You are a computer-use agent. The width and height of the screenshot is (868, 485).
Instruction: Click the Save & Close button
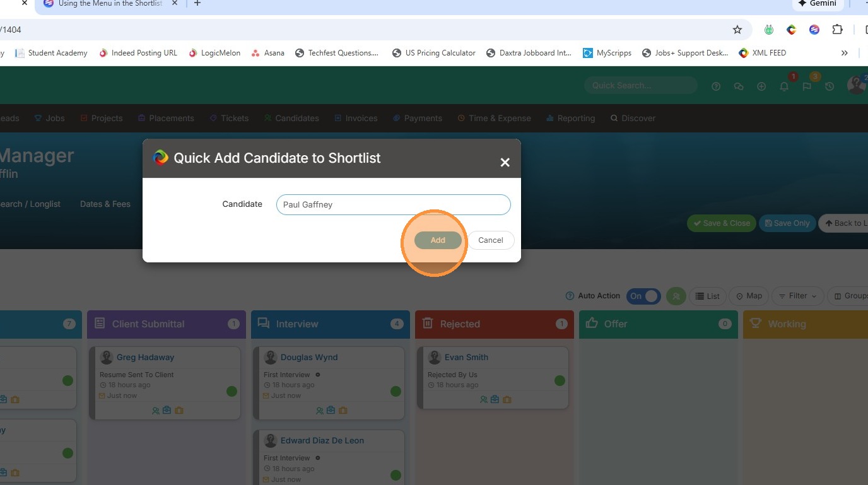[722, 223]
